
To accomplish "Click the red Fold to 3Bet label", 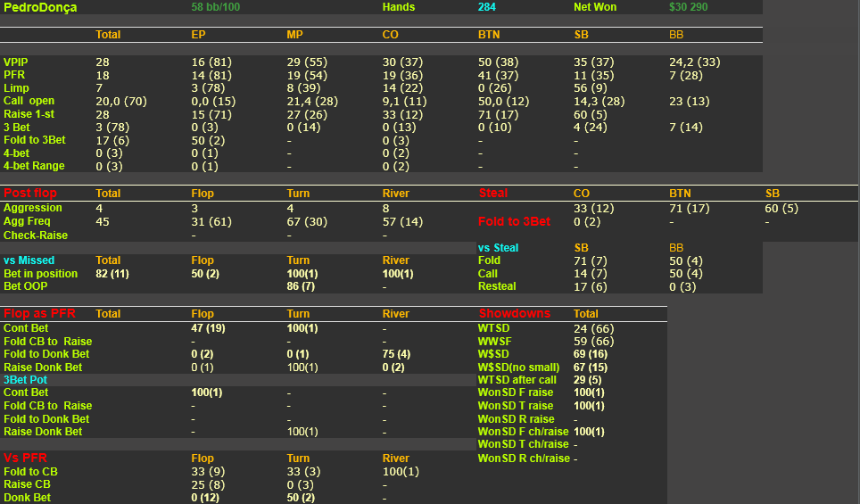I will point(514,221).
